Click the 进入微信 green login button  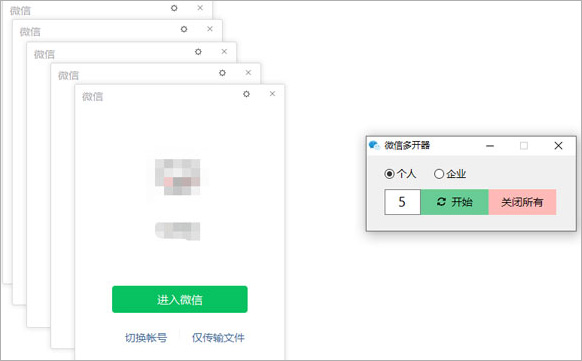(180, 299)
